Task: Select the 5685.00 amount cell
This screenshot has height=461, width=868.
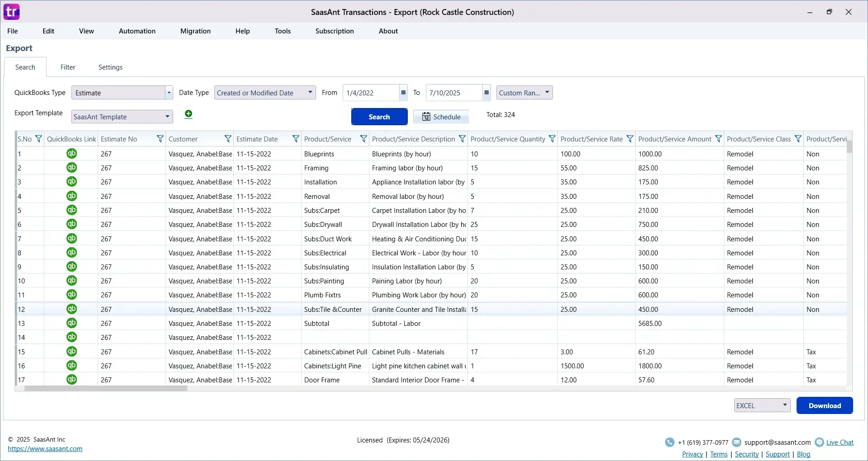Action: pyautogui.click(x=679, y=323)
